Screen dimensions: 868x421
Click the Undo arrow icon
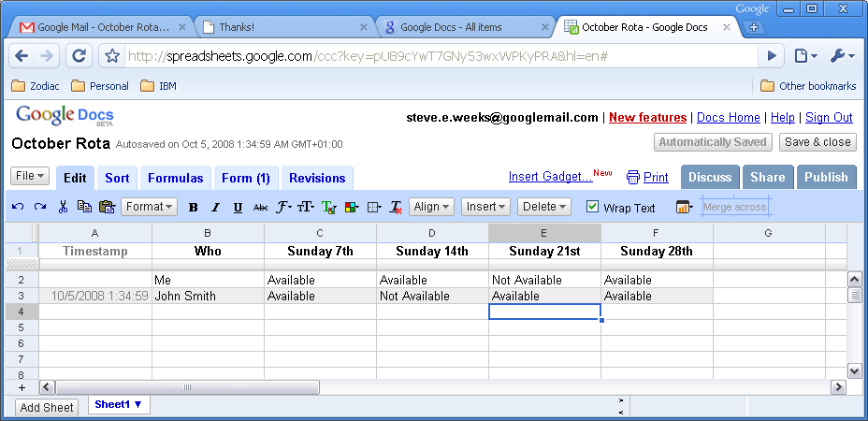(18, 207)
